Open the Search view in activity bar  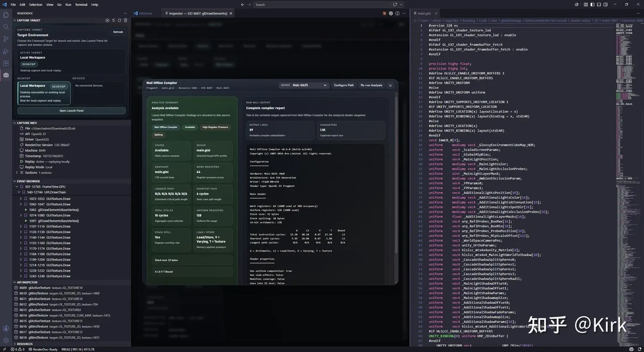(x=6, y=27)
